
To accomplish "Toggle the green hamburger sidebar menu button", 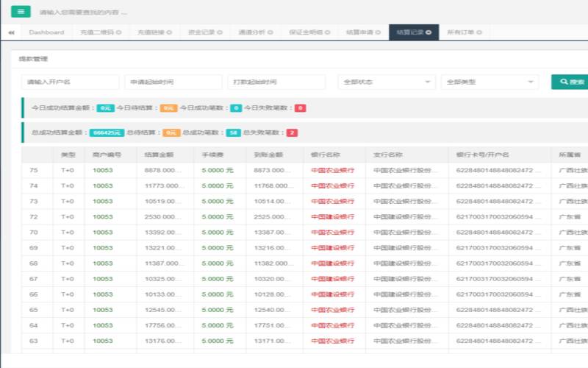I will coord(21,12).
